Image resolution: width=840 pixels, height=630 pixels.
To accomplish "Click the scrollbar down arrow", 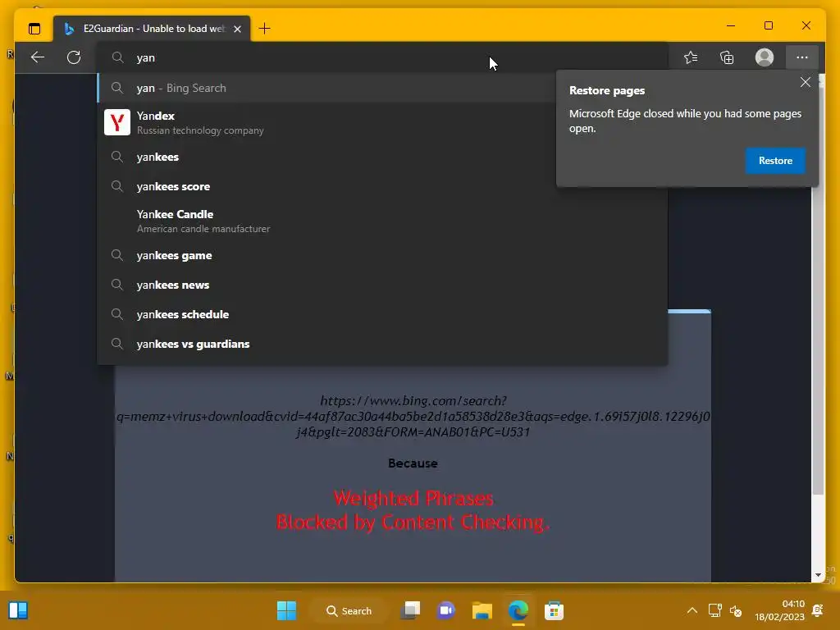I will 818,575.
